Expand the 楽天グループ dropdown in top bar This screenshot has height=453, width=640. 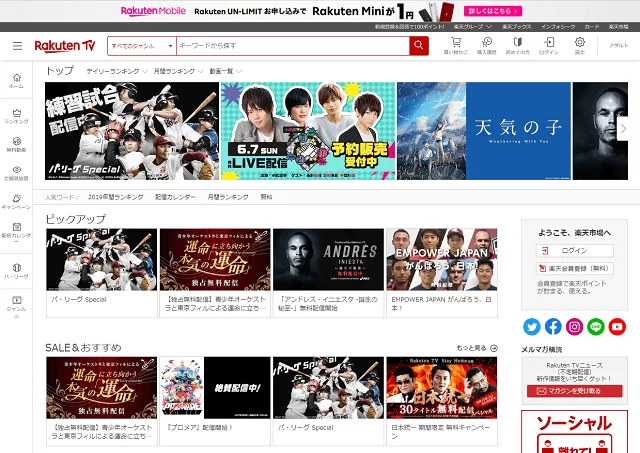473,27
